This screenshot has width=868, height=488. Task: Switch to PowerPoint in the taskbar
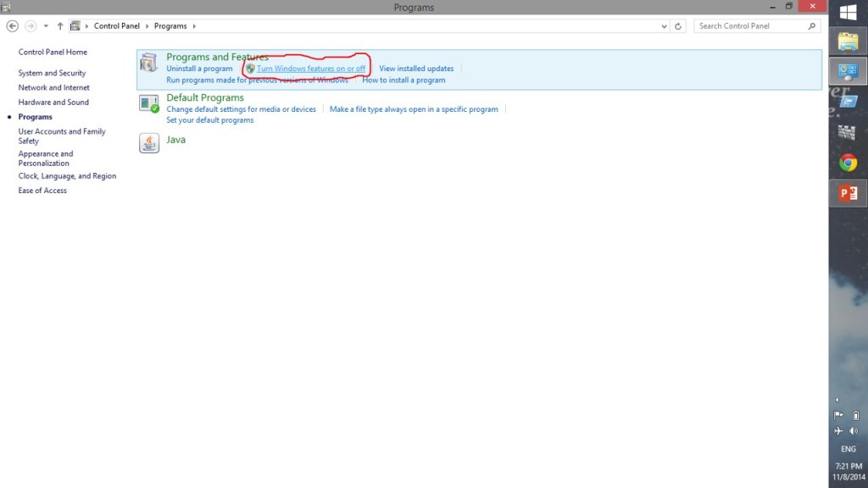[x=848, y=194]
